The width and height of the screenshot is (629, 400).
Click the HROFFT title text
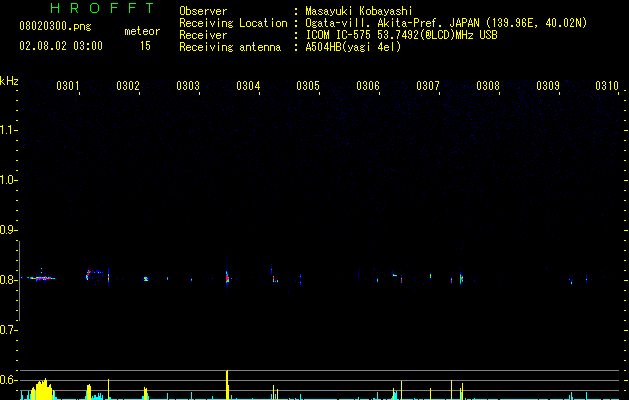(102, 8)
